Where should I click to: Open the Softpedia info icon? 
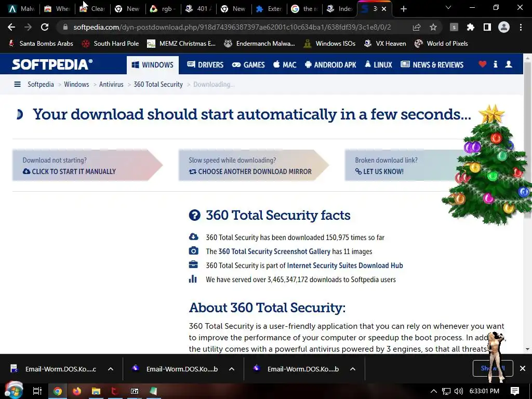tap(495, 64)
